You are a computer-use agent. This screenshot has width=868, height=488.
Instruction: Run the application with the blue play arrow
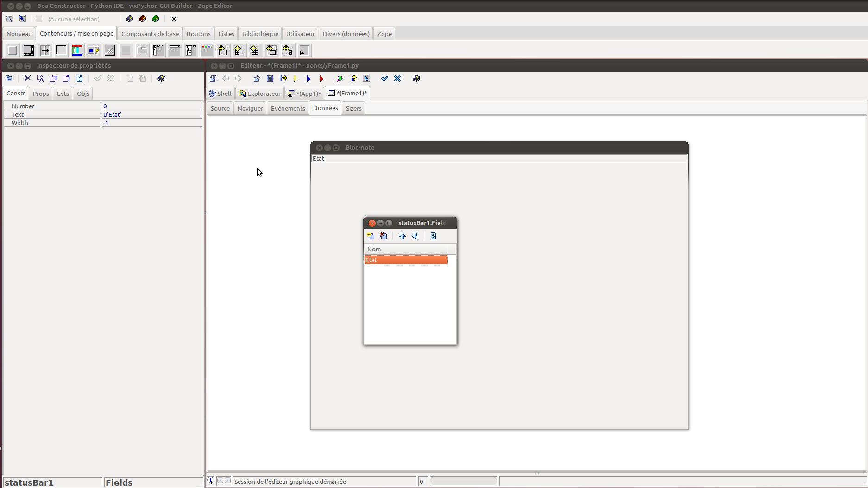(x=308, y=79)
